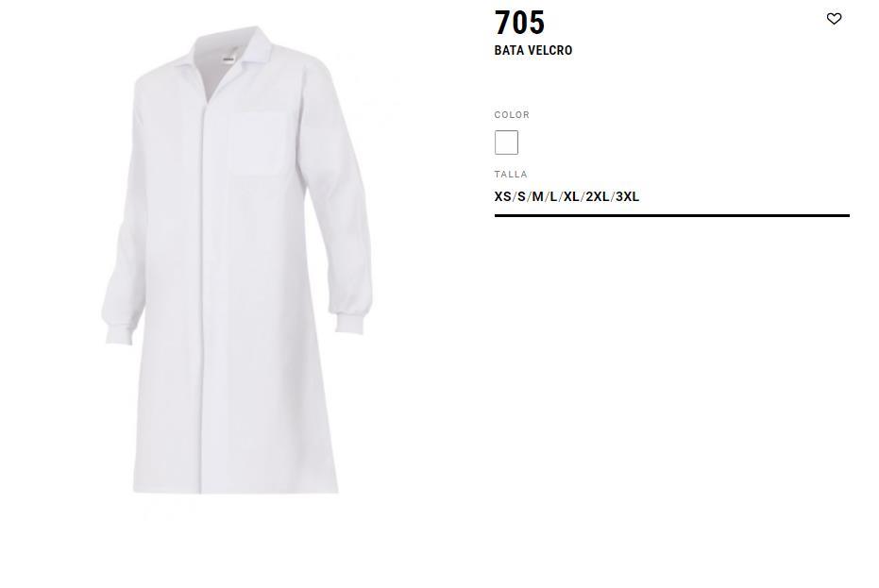The image size is (879, 588).
Task: Click the 705 product number heading
Action: (519, 23)
